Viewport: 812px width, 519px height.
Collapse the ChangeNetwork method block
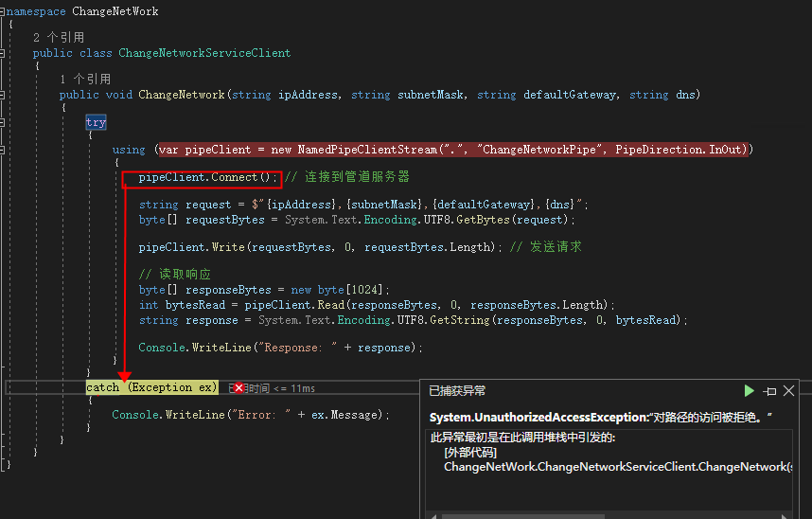coord(2,95)
